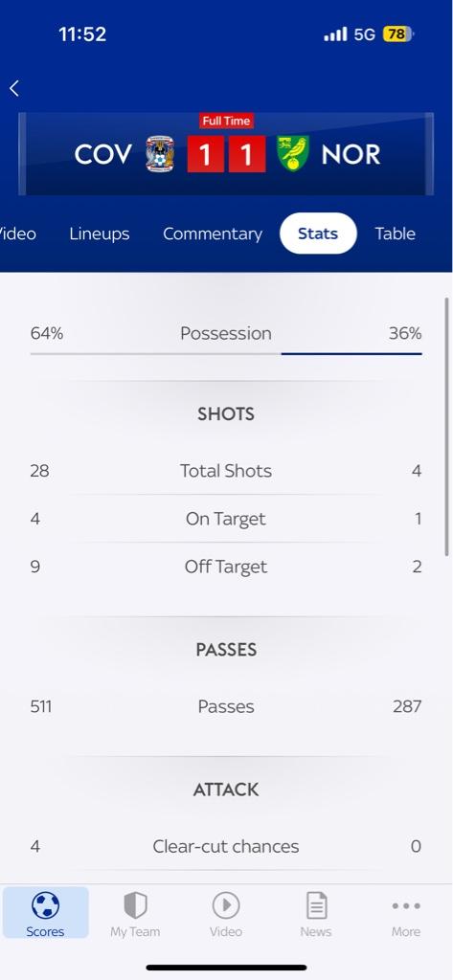Switch to the Commentary tab

tap(213, 234)
